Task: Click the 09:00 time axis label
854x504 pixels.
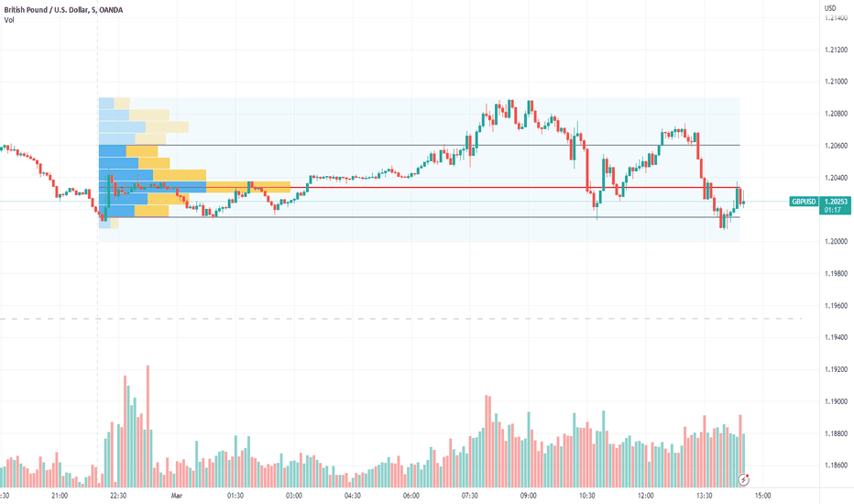Action: [529, 495]
